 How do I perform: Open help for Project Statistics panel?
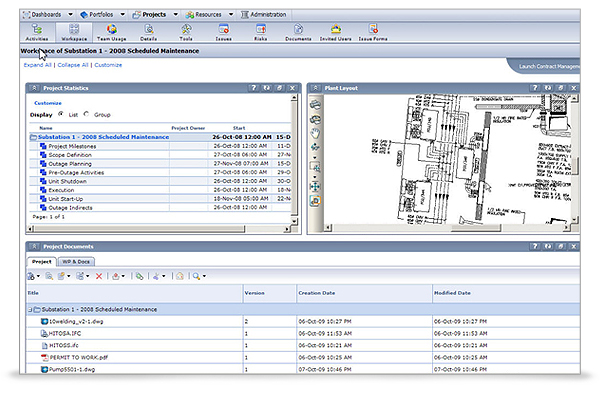click(254, 88)
